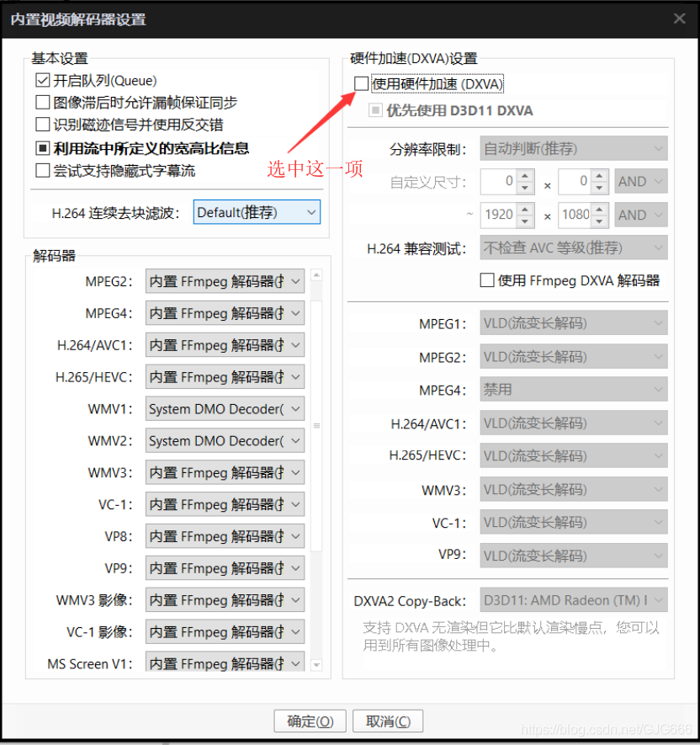The image size is (700, 745).
Task: Open first AND condition dropdown in 自定义尺寸 row
Action: pos(641,181)
